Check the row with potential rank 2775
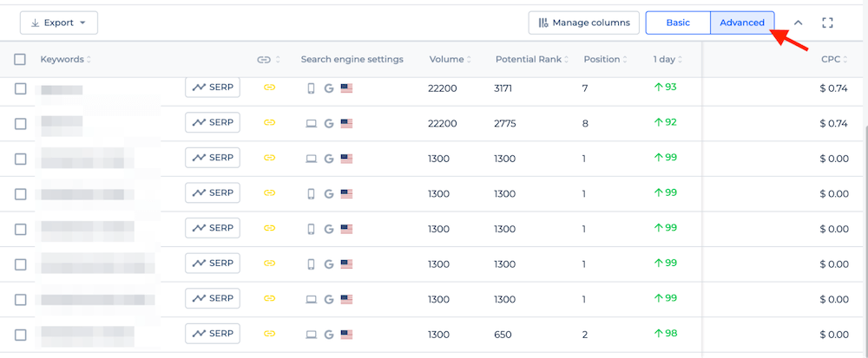The width and height of the screenshot is (868, 358). [21, 124]
